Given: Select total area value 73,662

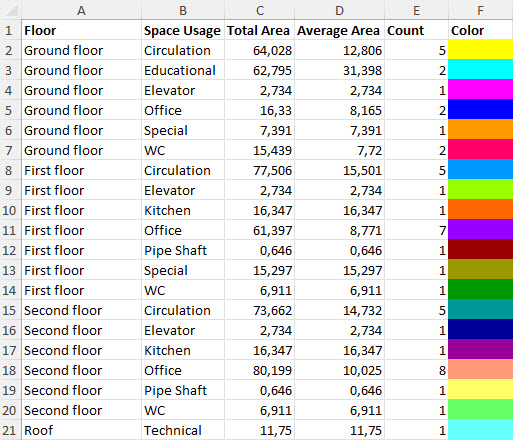Looking at the screenshot, I should coord(260,310).
